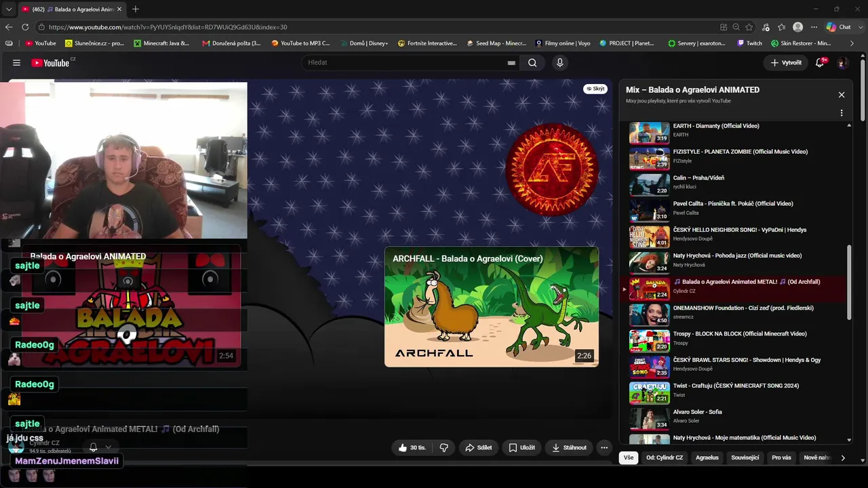Play ONEMANSHOW Foundation - Cizí zeď
868x488 pixels.
[x=735, y=314]
